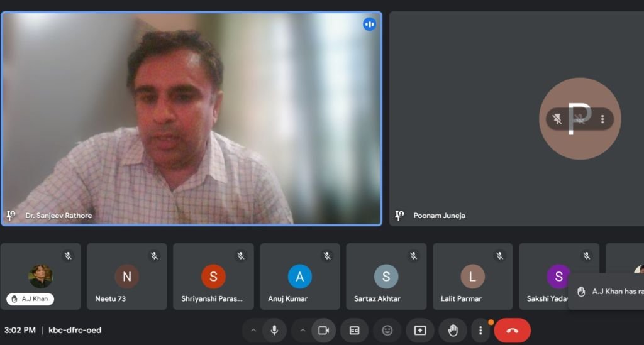Click the blue audio indicator on speaker video
Viewport: 644px width, 345px height.
coord(369,25)
